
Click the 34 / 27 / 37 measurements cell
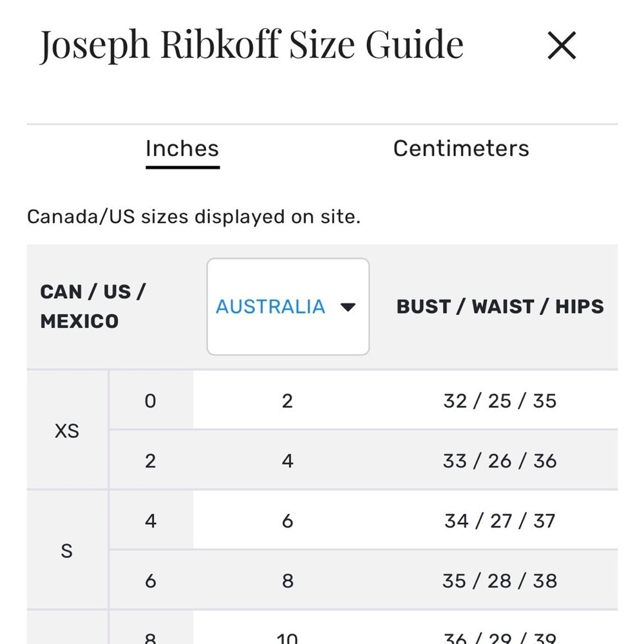500,520
